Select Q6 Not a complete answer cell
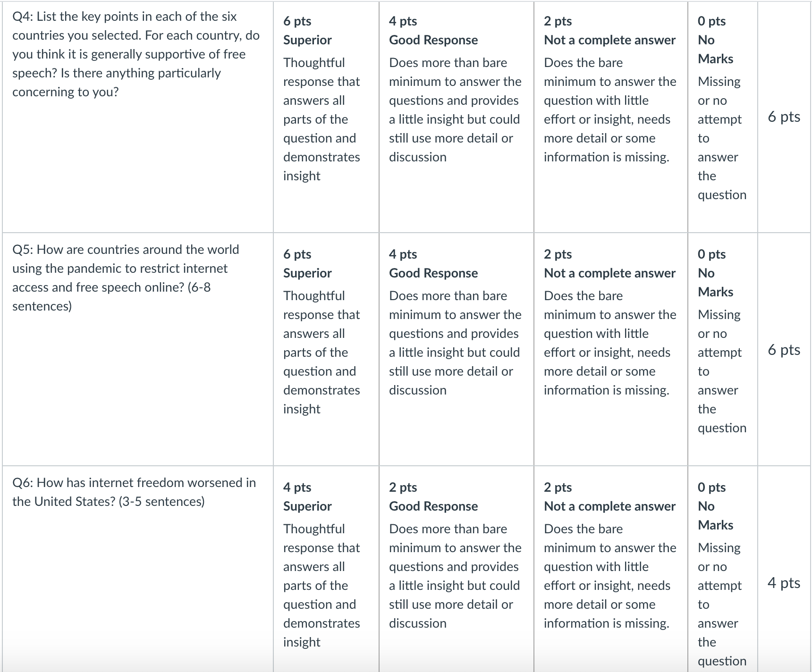 (610, 569)
